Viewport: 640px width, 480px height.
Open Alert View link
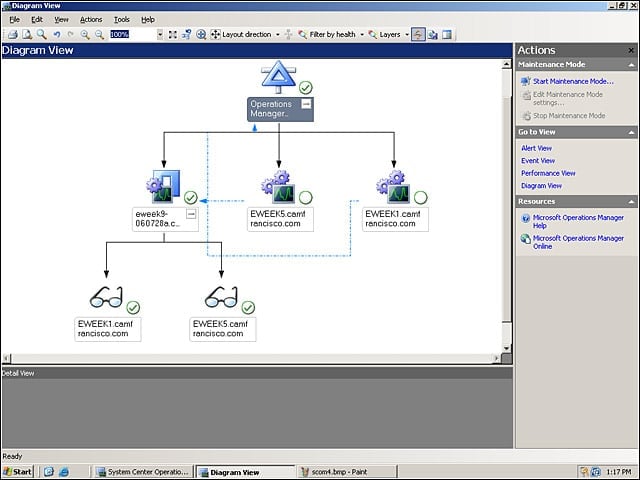(x=536, y=148)
